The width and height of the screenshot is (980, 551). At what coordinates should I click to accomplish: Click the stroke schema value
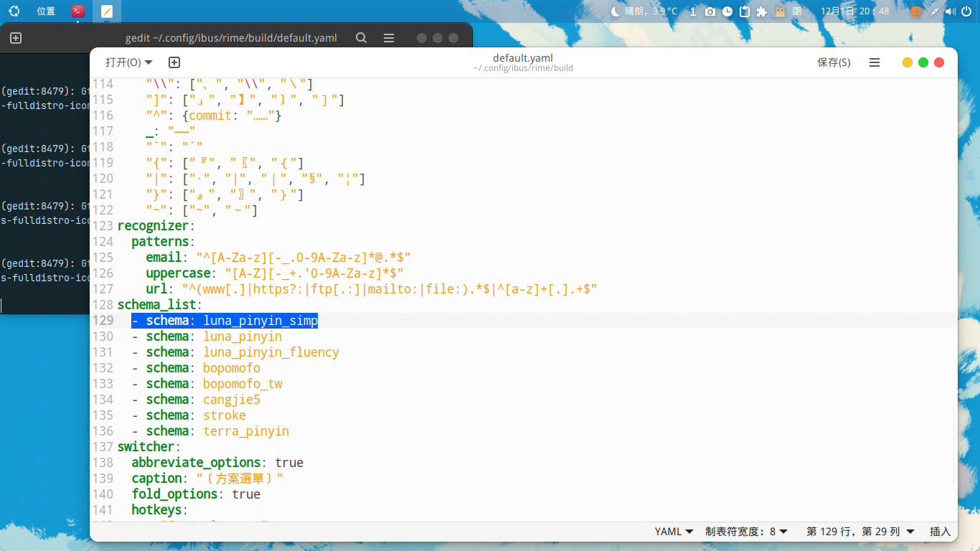pyautogui.click(x=225, y=415)
